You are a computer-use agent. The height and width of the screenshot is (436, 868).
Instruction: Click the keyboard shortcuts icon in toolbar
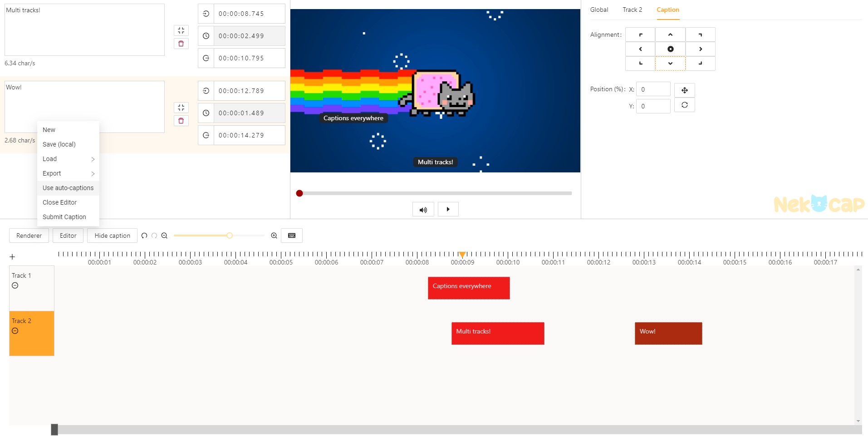(x=292, y=235)
